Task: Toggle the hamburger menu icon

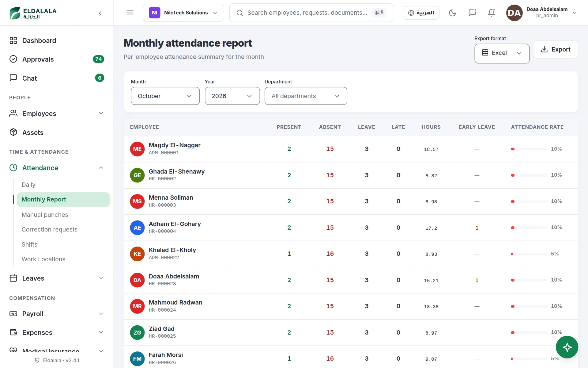Action: 130,13
